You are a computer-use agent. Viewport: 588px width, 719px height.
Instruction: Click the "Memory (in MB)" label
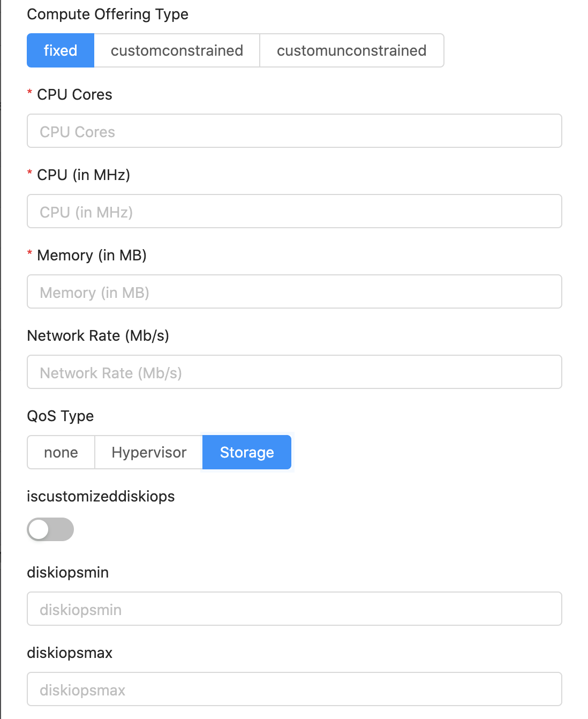click(93, 256)
